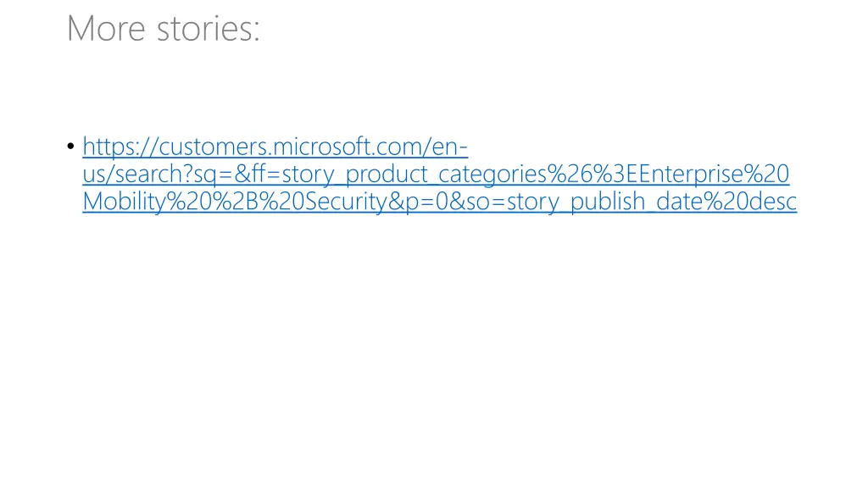Click the empty white area below the link
Viewport: 868px width, 488px height.
[434, 343]
